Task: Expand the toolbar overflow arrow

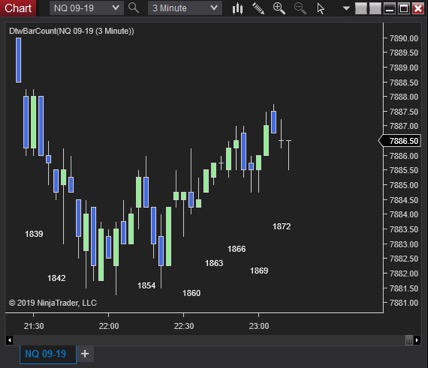Action: (x=346, y=8)
